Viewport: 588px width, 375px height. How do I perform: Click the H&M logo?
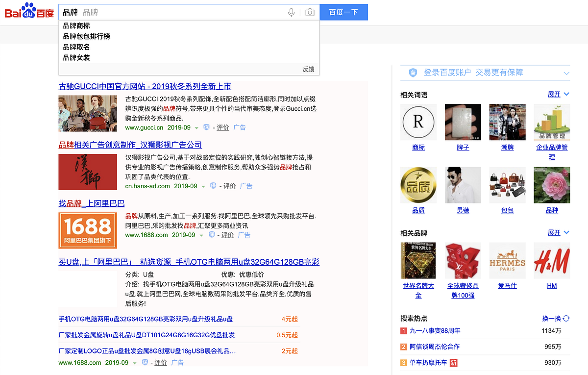[x=552, y=260]
